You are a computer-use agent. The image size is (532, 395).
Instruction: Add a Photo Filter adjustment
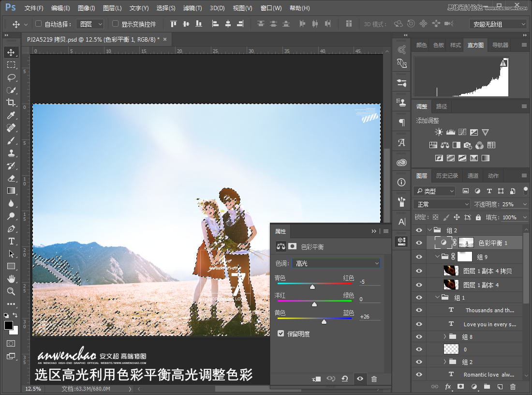pyautogui.click(x=468, y=145)
